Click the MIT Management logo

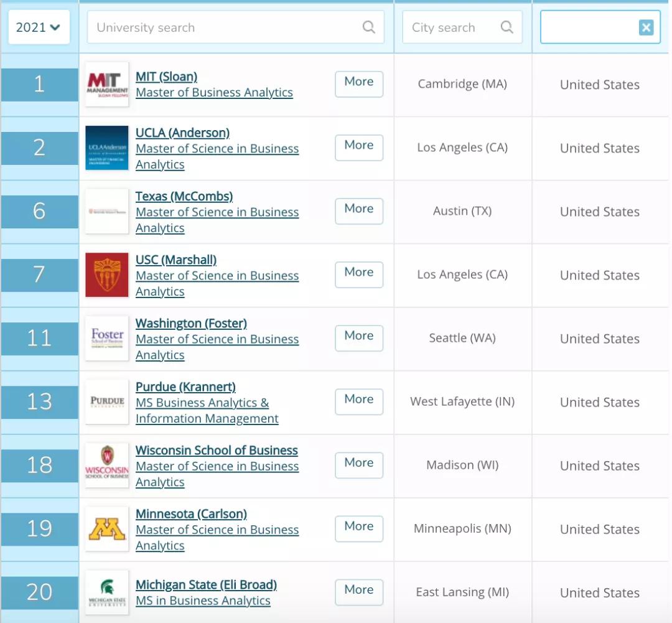tap(107, 85)
